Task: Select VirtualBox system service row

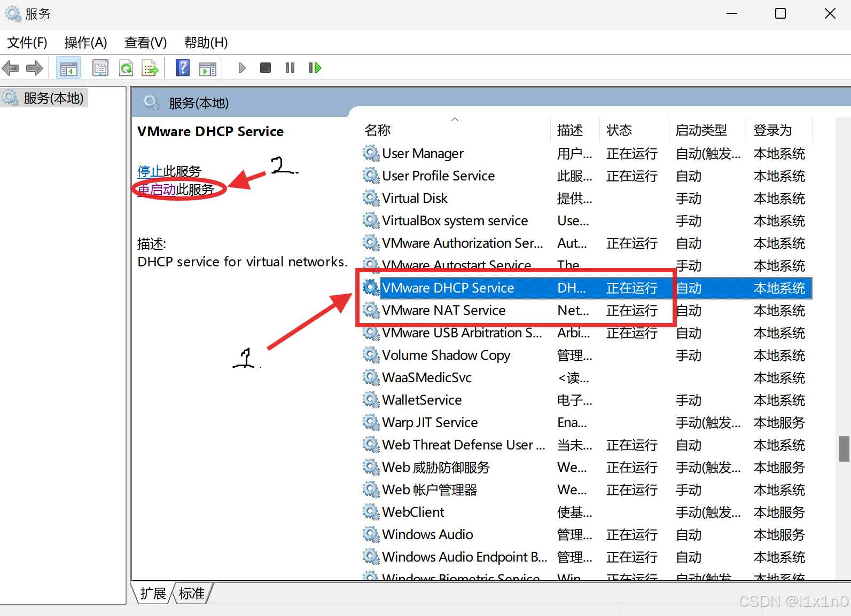Action: pyautogui.click(x=587, y=221)
